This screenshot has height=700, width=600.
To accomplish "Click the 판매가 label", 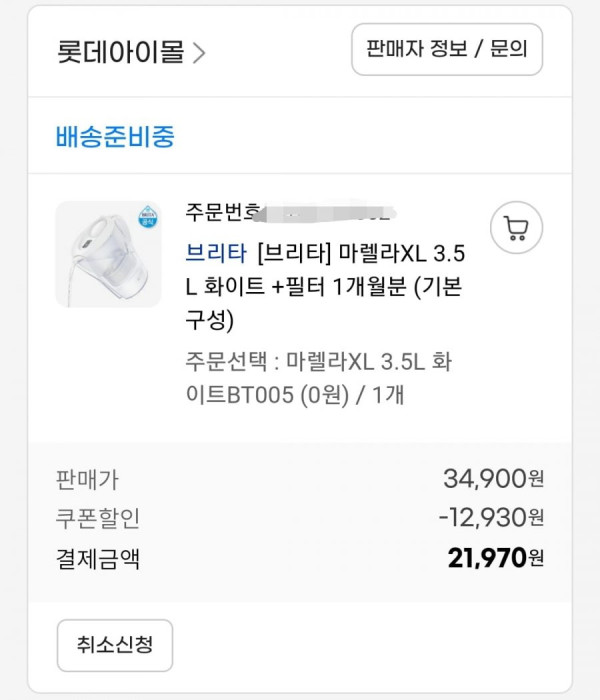I will [87, 479].
